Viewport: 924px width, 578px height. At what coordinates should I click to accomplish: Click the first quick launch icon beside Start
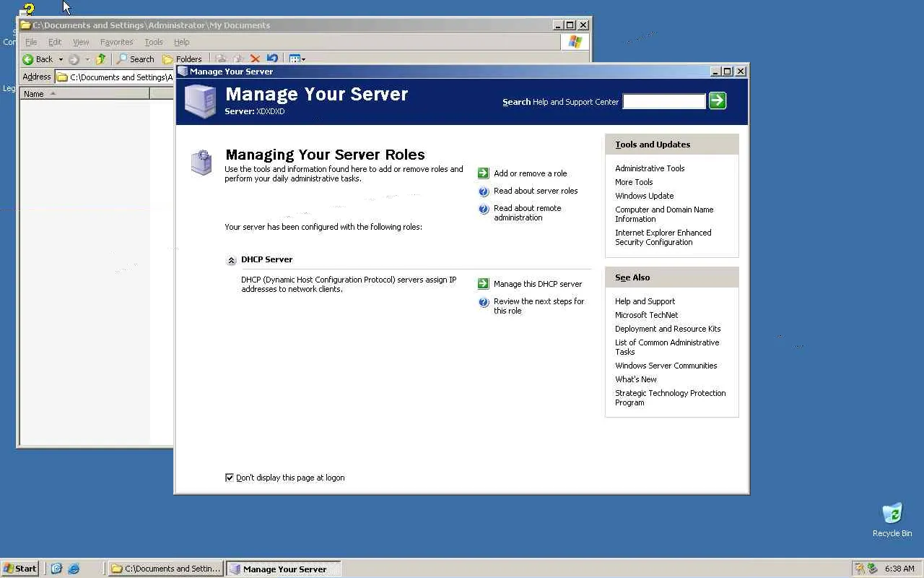click(56, 569)
